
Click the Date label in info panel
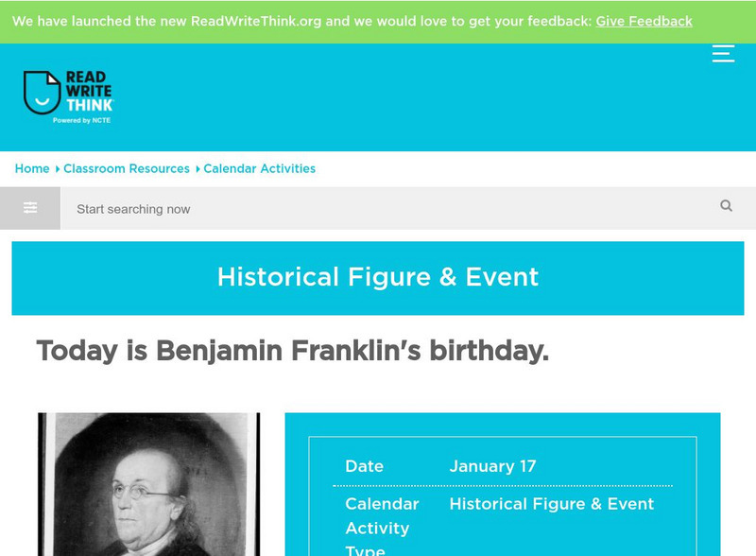[x=364, y=466]
